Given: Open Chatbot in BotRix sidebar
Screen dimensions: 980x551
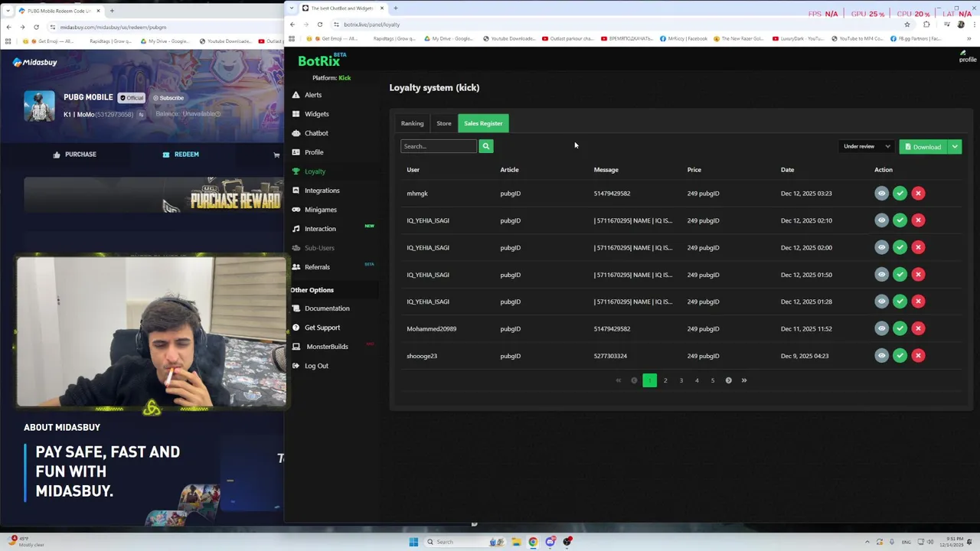Looking at the screenshot, I should coord(316,133).
